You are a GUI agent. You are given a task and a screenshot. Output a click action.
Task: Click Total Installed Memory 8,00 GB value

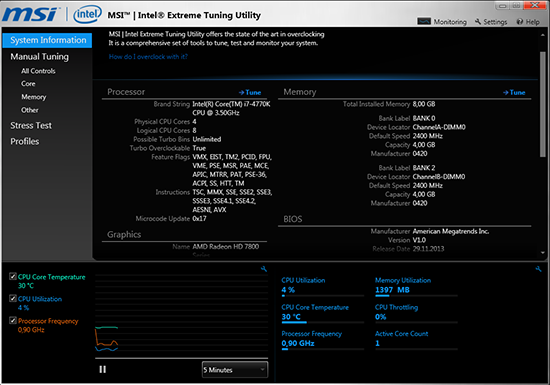[x=424, y=104]
